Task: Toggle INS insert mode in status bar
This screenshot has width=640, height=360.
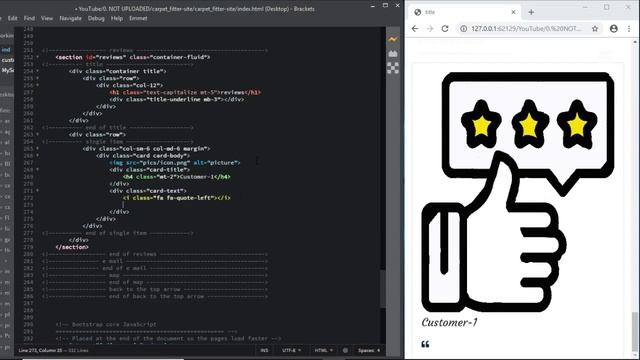Action: 264,350
